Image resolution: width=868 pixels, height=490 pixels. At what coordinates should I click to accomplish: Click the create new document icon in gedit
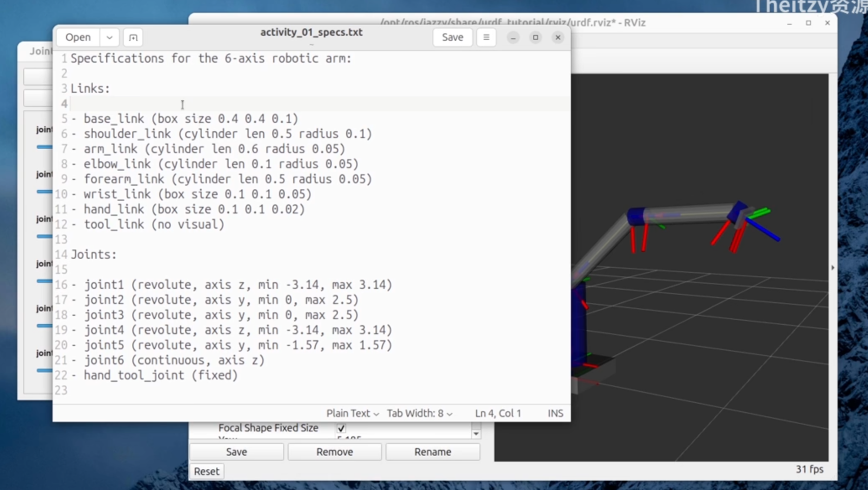pos(133,37)
